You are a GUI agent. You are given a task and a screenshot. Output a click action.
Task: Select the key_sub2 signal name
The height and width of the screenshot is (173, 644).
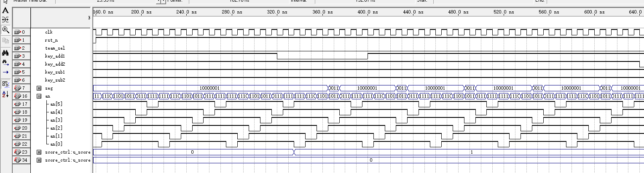[55, 80]
